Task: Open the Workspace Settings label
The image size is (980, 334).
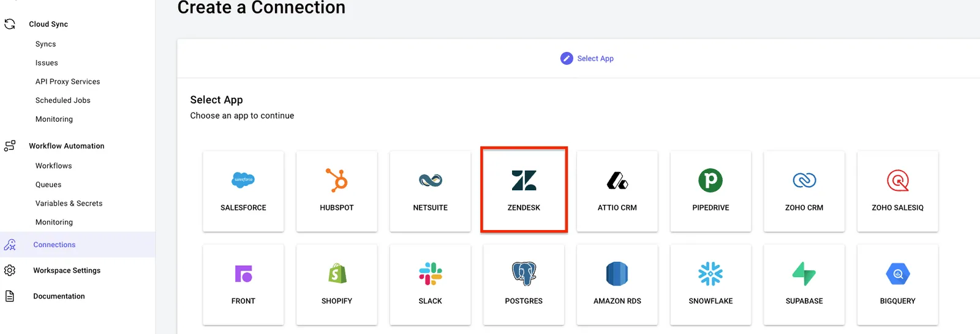Action: [x=67, y=270]
